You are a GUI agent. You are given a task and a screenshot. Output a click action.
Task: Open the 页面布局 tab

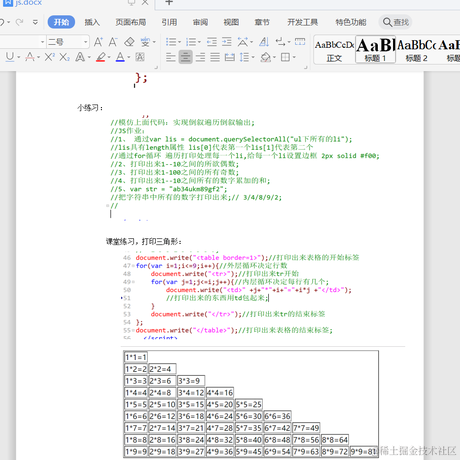tap(131, 22)
